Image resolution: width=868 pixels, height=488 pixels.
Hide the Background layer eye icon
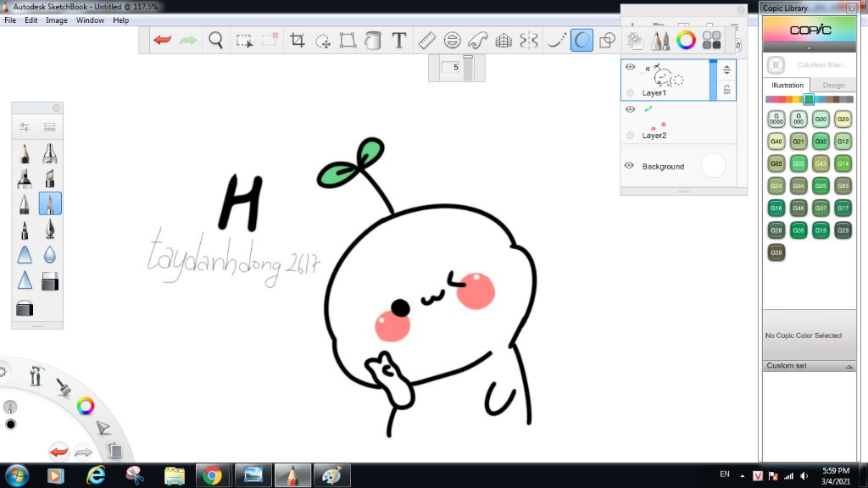629,165
